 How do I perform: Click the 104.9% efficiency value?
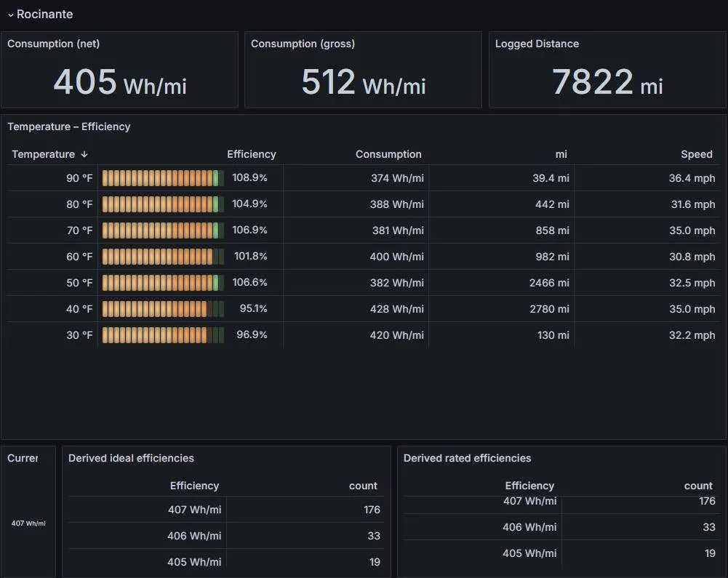[249, 204]
